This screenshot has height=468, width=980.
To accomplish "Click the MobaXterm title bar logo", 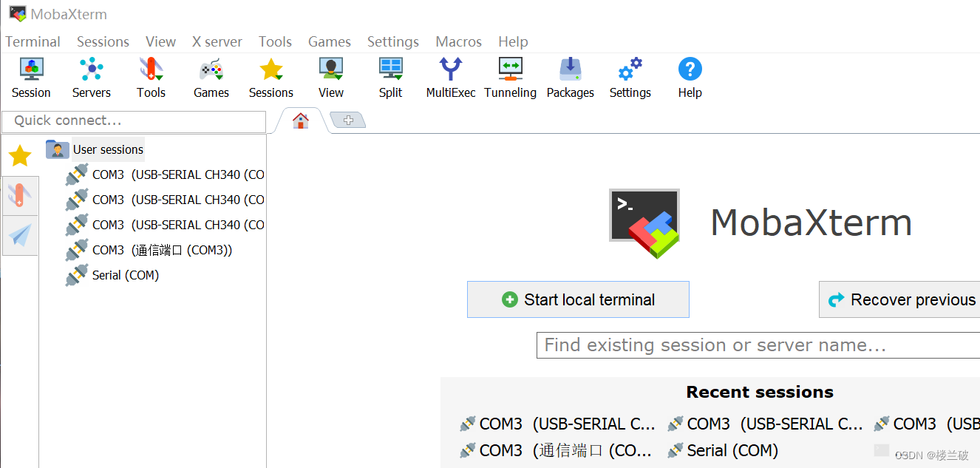I will point(18,13).
